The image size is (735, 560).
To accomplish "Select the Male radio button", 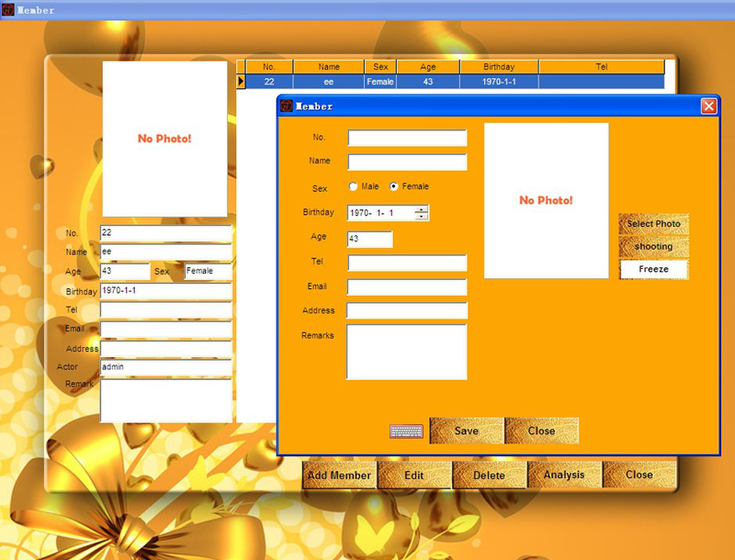I will click(x=354, y=186).
